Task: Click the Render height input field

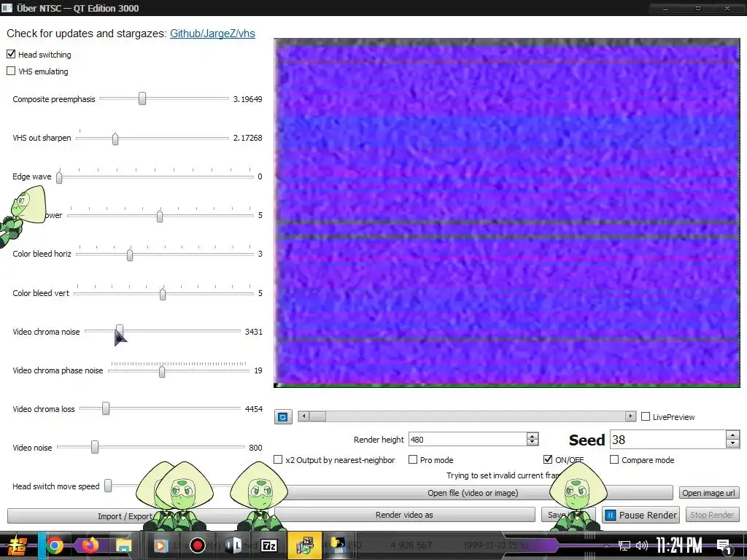Action: (468, 439)
